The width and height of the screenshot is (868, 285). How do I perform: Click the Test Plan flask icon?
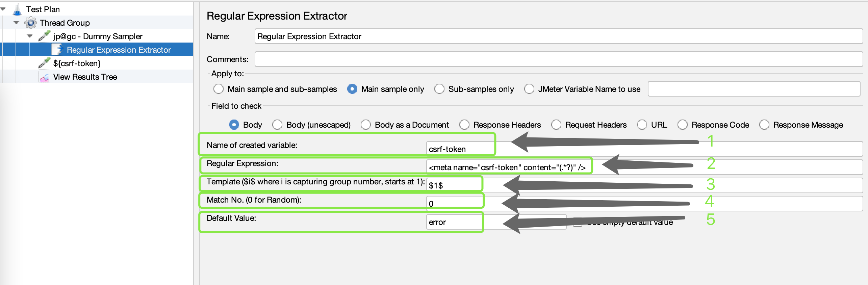tap(17, 9)
